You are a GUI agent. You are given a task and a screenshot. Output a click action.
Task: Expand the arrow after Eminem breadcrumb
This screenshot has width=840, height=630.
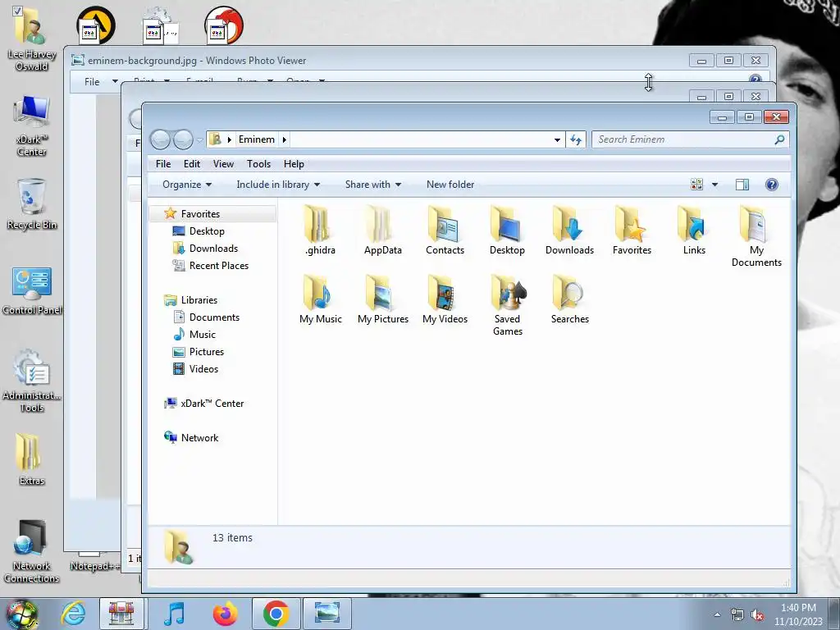(285, 139)
